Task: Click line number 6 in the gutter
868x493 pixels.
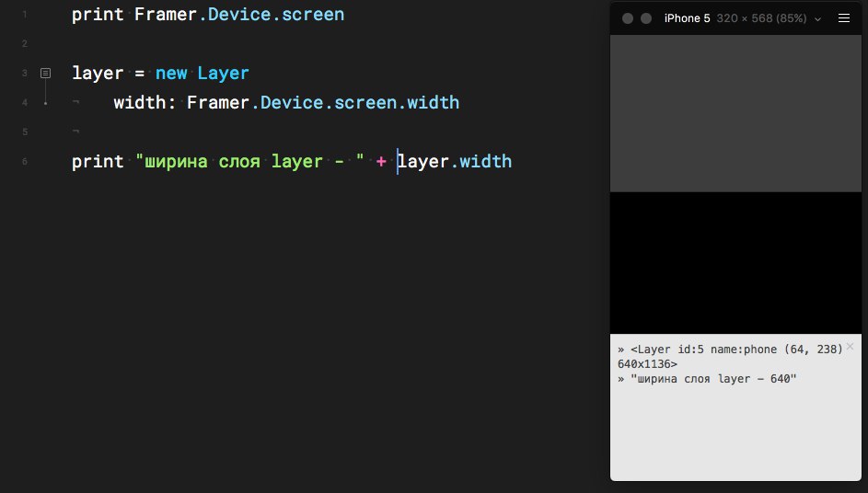Action: coord(24,162)
